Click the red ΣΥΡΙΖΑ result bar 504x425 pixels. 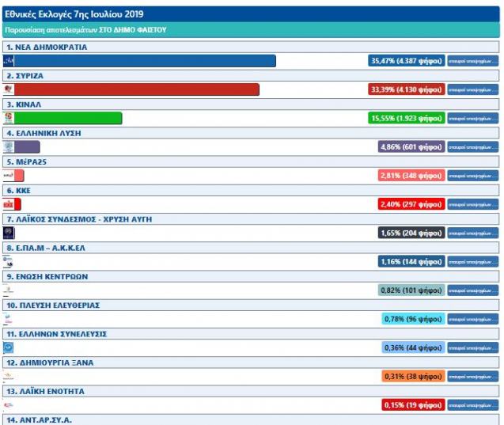coord(137,89)
